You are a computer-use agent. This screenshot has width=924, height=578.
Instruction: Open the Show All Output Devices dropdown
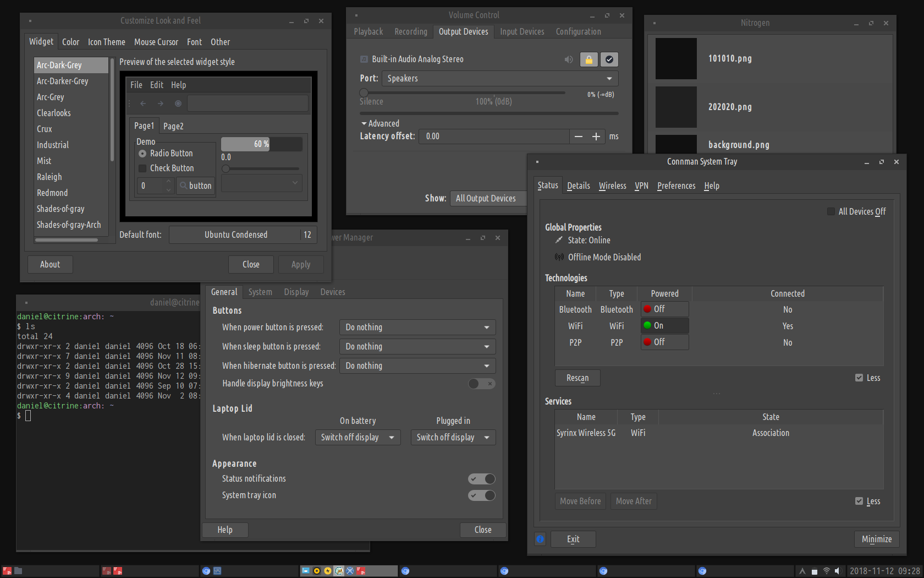tap(488, 198)
